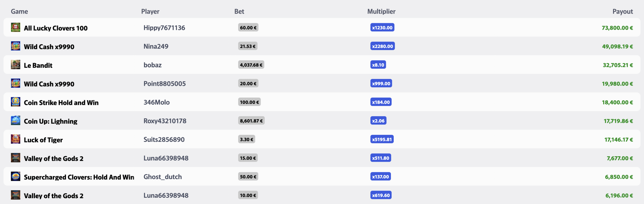644x204 pixels.
Task: Click the Supercharged Clovers game icon
Action: [16, 176]
